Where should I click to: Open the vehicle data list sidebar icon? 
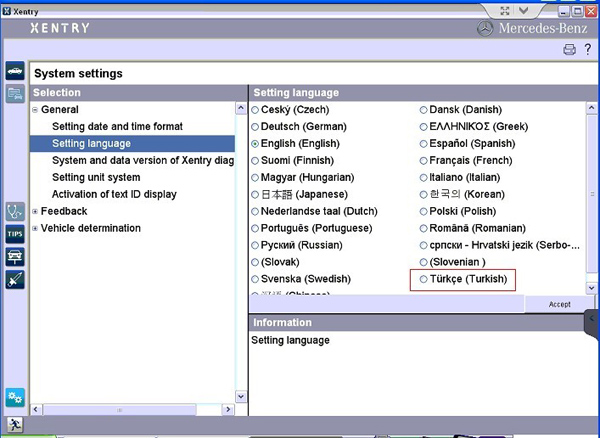[15, 94]
